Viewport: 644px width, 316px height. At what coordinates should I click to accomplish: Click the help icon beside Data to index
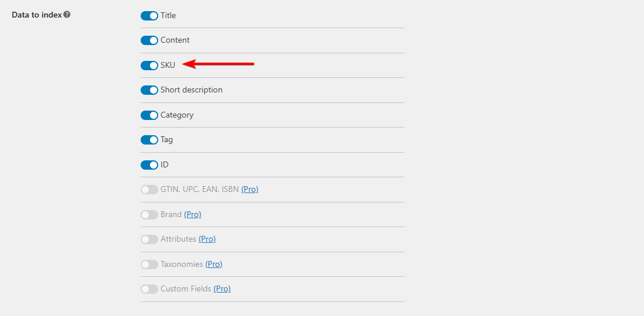[67, 14]
